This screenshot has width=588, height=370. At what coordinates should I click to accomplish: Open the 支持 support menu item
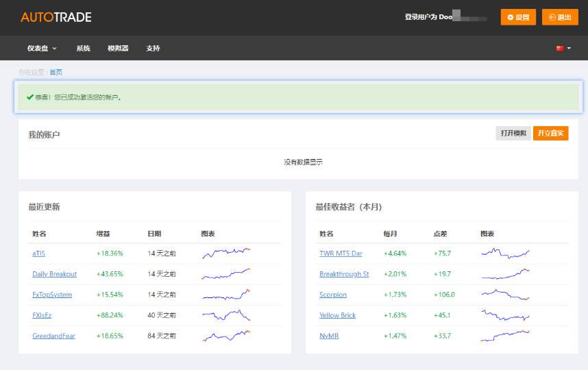153,48
